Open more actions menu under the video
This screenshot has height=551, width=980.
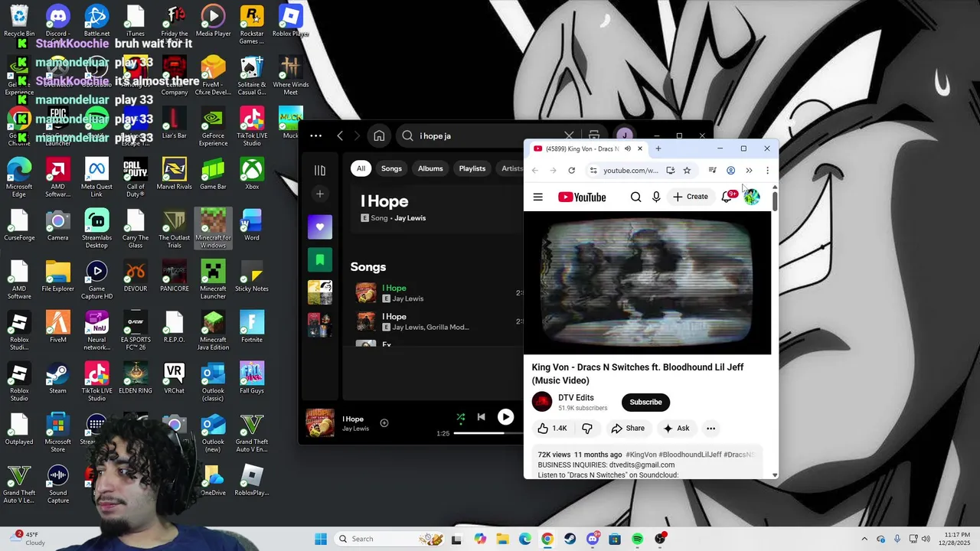710,429
